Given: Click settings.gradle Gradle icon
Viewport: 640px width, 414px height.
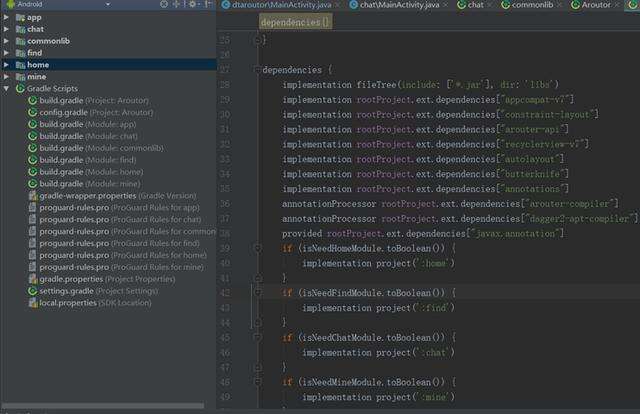Looking at the screenshot, I should (32, 291).
